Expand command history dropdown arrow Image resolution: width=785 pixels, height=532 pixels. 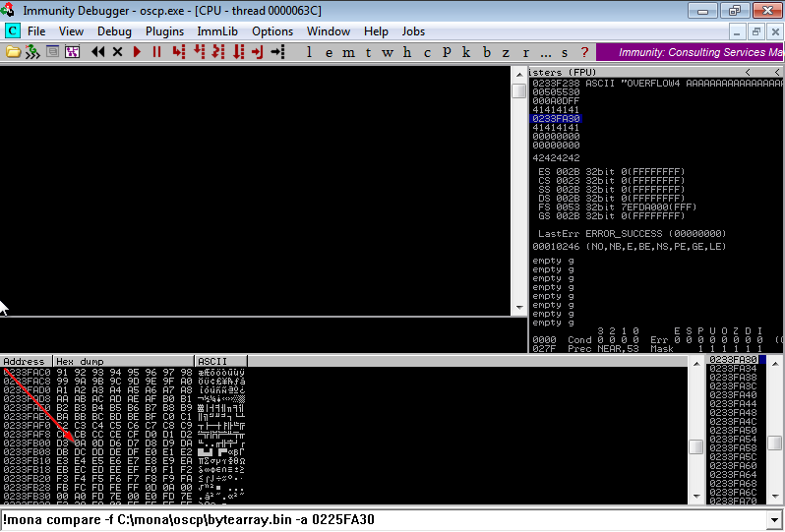click(x=775, y=520)
